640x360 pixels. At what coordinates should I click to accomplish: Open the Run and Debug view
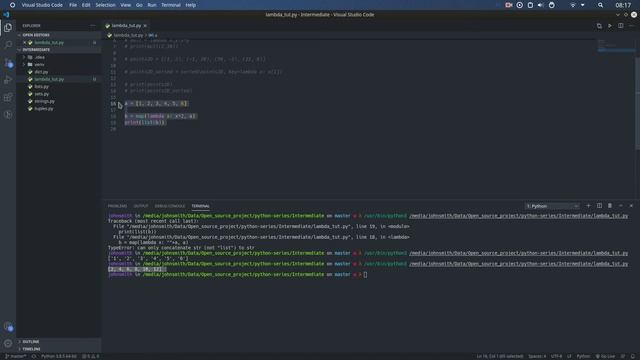[8, 80]
